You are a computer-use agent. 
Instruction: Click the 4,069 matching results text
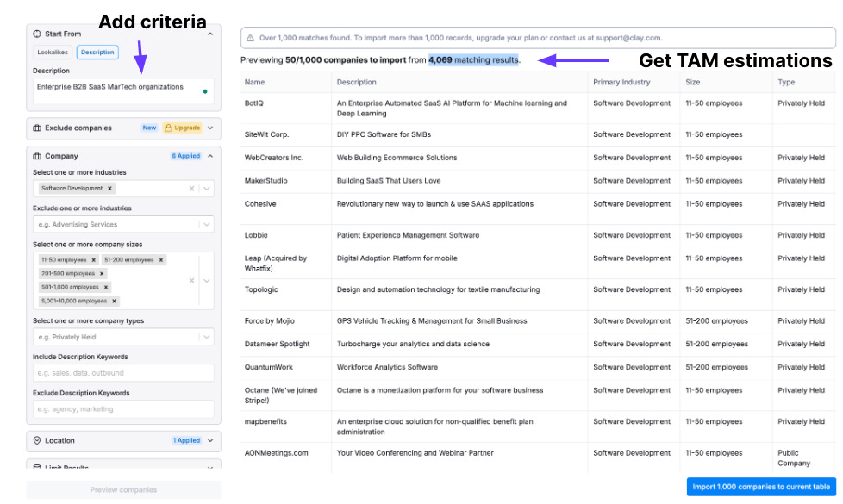[474, 60]
